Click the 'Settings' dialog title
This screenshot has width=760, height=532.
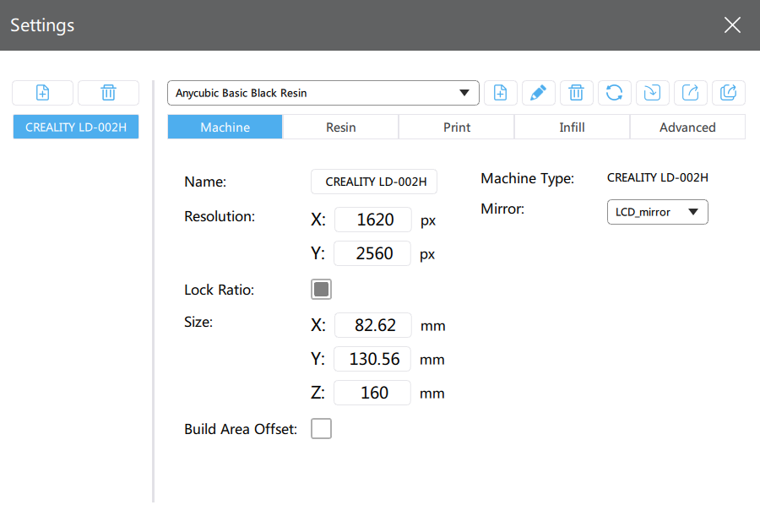pos(42,25)
